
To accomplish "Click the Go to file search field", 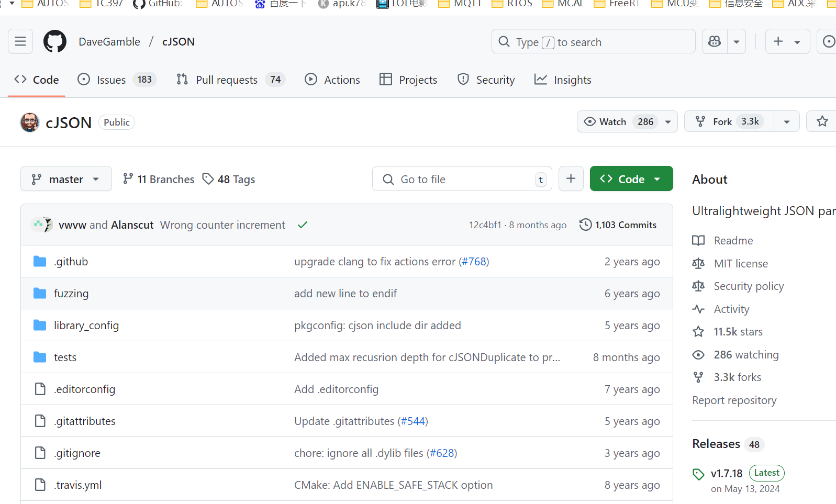I will click(462, 179).
